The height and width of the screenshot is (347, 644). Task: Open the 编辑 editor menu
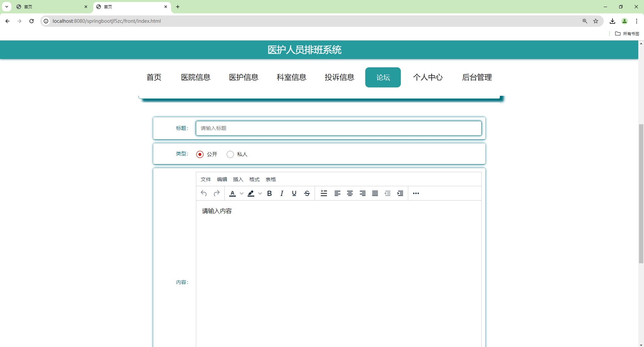pyautogui.click(x=222, y=180)
